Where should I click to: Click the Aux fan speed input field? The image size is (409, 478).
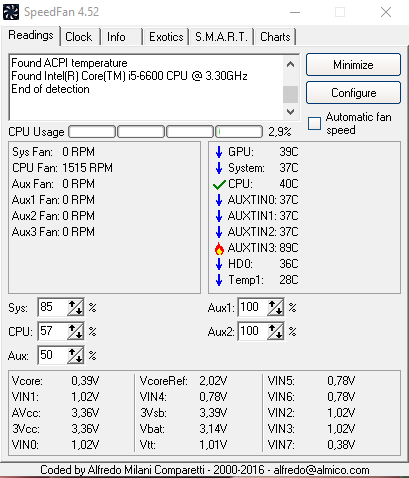point(53,355)
